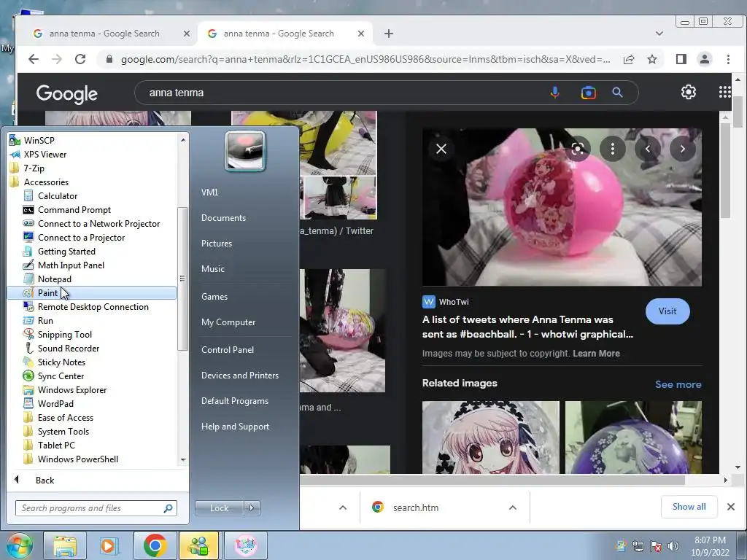747x560 pixels.
Task: Click the Lens icon on preview image
Action: (x=578, y=149)
